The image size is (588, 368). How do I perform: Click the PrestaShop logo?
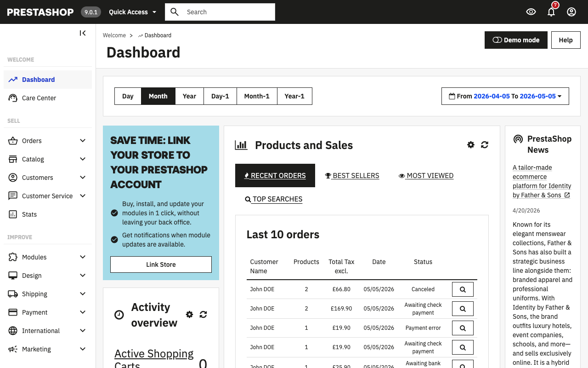click(40, 12)
